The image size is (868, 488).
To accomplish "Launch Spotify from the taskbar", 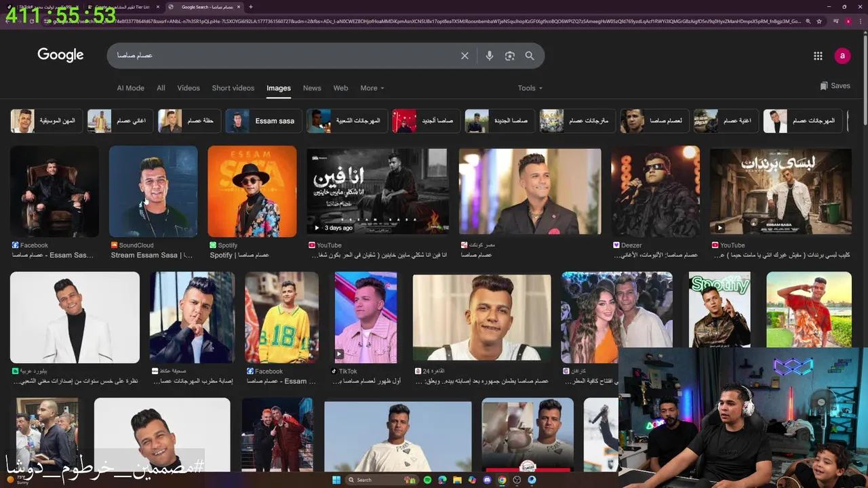I will (427, 480).
